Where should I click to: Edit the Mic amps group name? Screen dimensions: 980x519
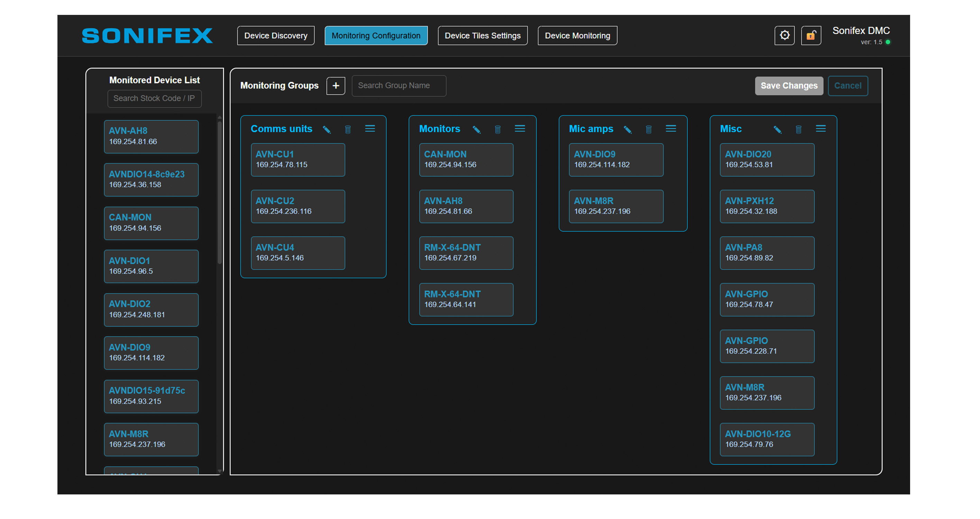(628, 129)
